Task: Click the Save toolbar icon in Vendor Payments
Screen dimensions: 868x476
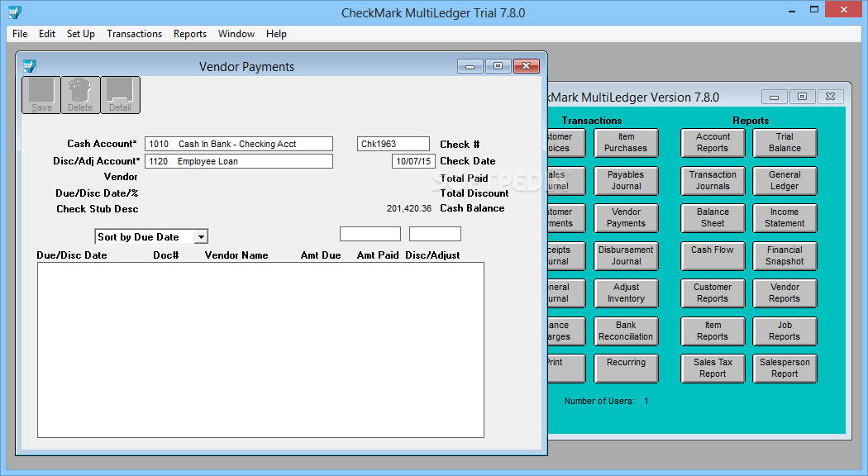Action: [41, 95]
